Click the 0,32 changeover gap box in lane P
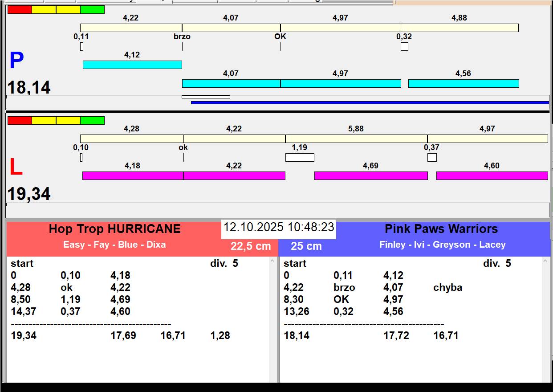 (x=404, y=47)
